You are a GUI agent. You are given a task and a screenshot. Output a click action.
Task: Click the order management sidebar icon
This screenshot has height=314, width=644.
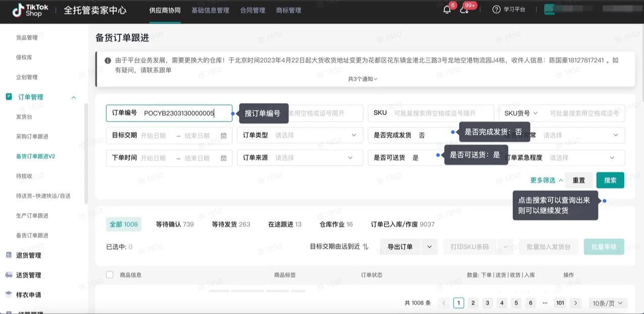click(x=9, y=96)
